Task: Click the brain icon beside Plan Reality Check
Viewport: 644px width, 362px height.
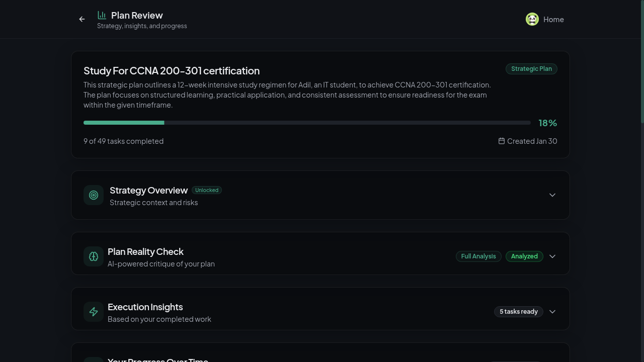Action: coord(94,256)
